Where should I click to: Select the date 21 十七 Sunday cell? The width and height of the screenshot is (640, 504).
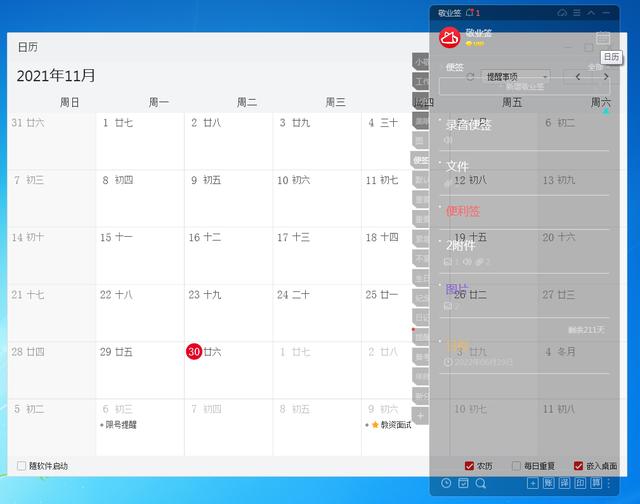pyautogui.click(x=28, y=295)
